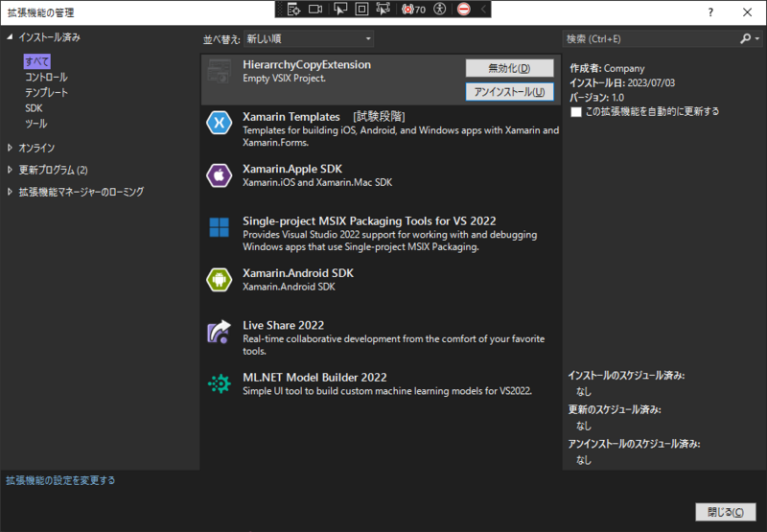Select the Xamarin.Apple SDK entry title
Viewport: 767px width, 532px height.
click(x=292, y=169)
